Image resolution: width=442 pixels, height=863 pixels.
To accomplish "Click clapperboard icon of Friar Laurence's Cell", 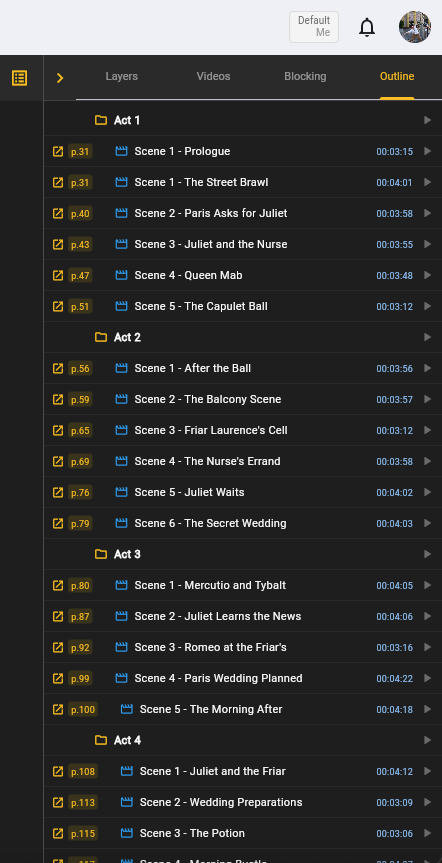I will tap(121, 430).
